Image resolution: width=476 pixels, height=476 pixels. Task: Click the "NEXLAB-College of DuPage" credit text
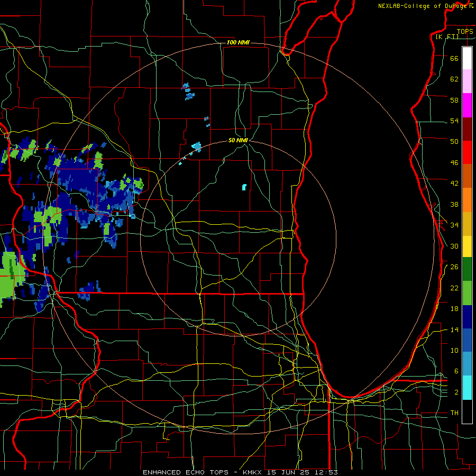[x=422, y=6]
